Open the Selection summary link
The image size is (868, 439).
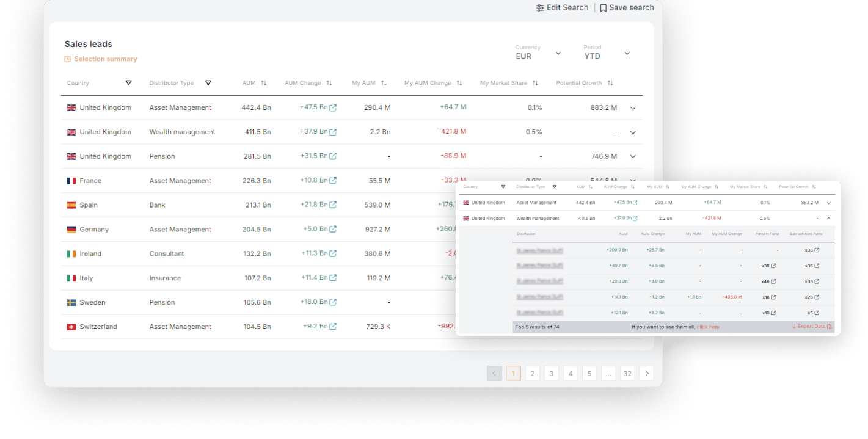pos(101,59)
